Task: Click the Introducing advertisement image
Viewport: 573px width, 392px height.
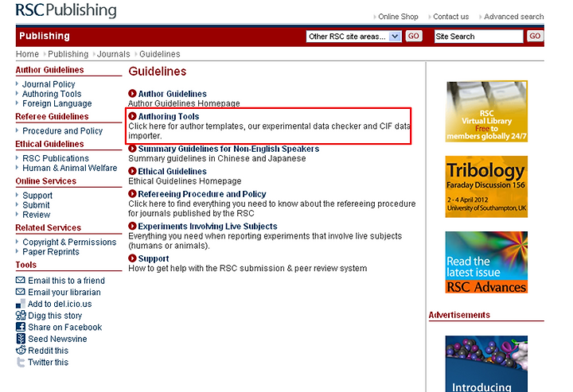Action: 486,364
